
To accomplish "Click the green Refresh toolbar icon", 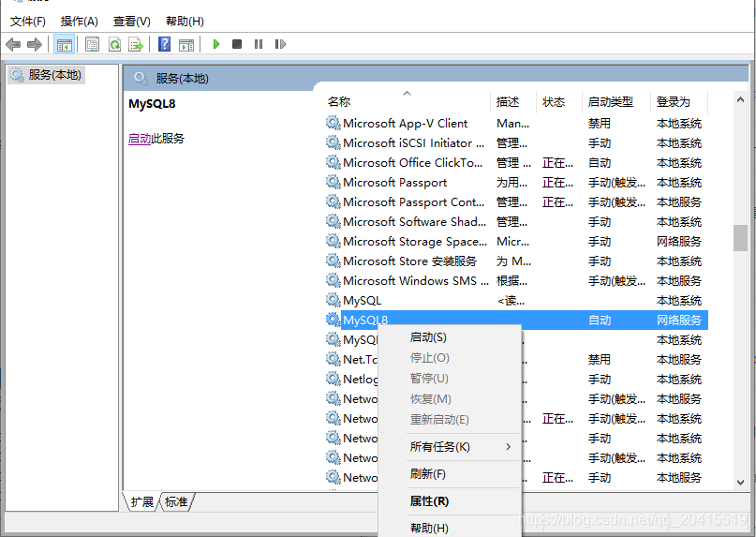I will click(x=114, y=44).
